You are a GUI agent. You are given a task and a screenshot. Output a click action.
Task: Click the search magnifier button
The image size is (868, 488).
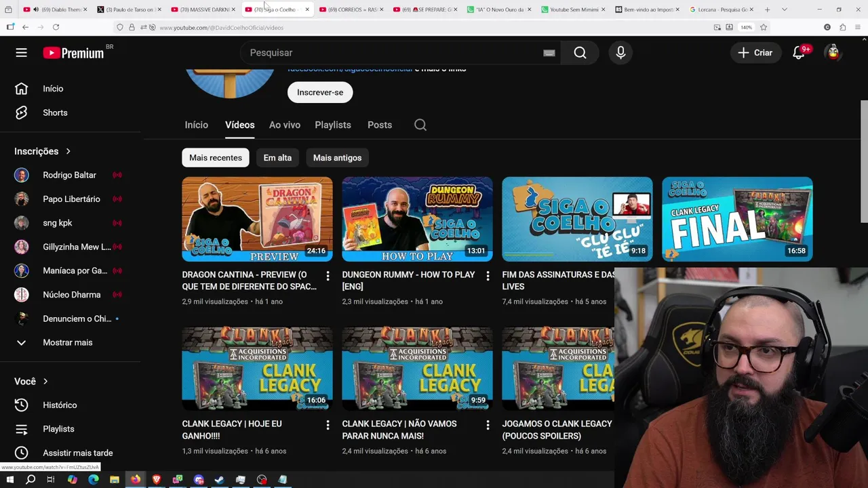point(580,53)
